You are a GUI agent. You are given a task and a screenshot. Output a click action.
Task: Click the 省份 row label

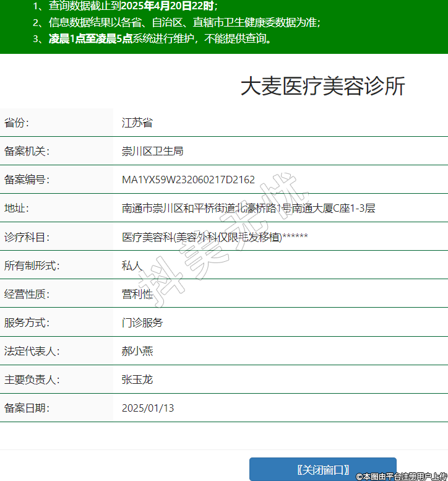pyautogui.click(x=17, y=123)
